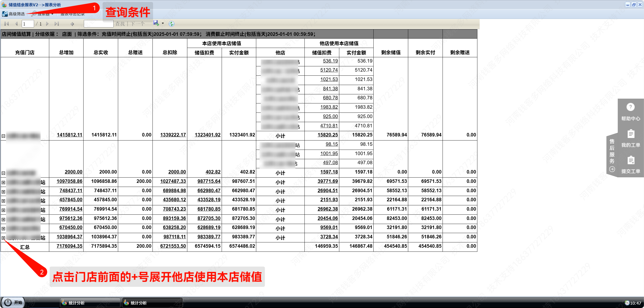Click the 1415812.11 总增加 link
Viewport: 644px width, 308px height.
(x=69, y=135)
